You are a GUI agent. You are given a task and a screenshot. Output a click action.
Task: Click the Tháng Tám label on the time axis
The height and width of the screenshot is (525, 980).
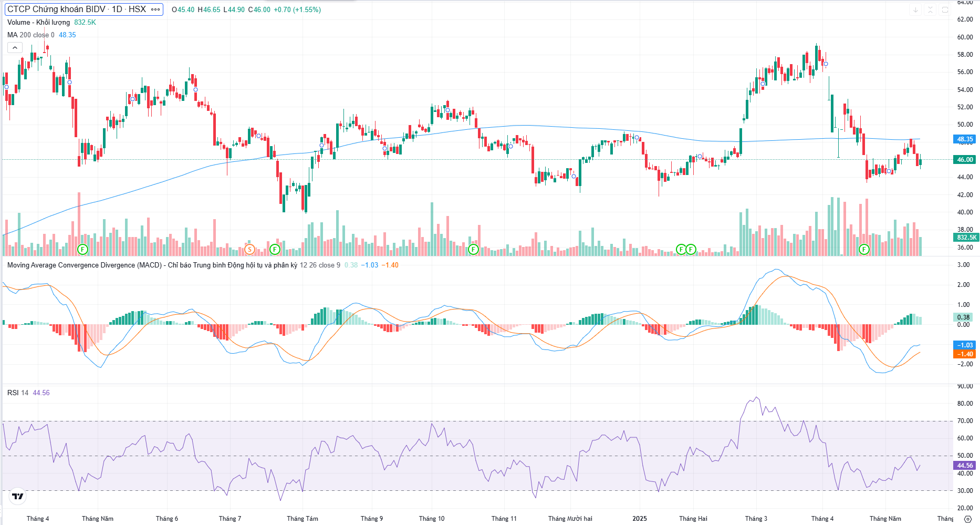click(303, 518)
